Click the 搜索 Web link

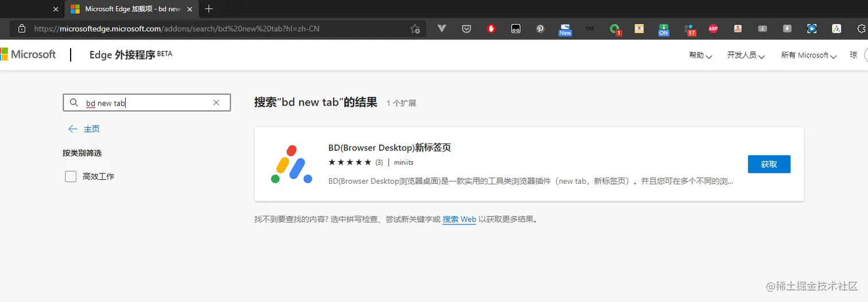(x=459, y=219)
